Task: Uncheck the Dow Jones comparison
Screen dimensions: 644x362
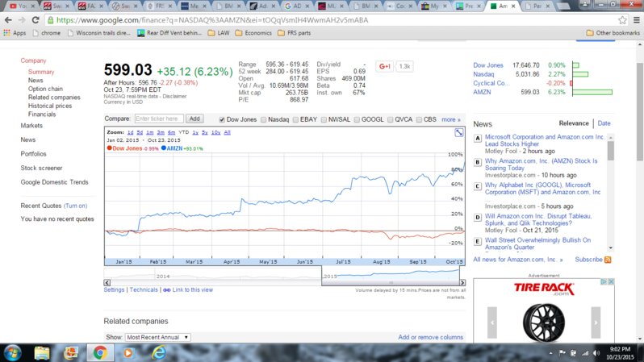Action: pos(222,119)
